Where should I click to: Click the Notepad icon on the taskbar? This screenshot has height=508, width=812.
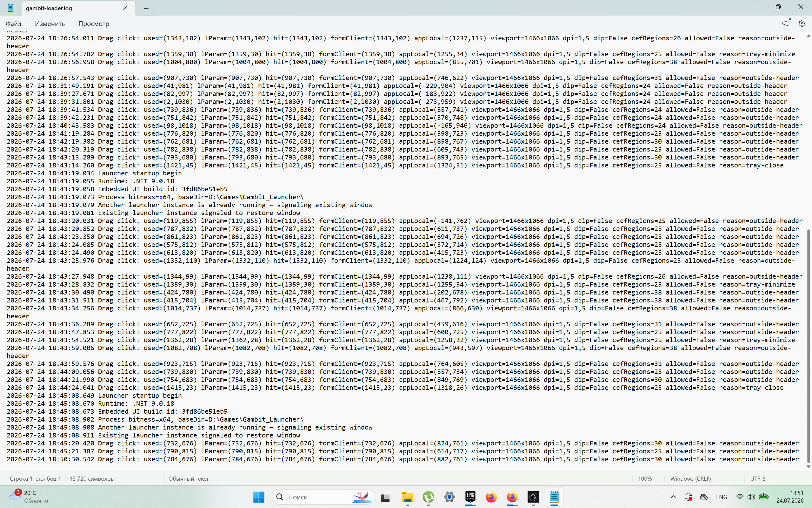(554, 497)
